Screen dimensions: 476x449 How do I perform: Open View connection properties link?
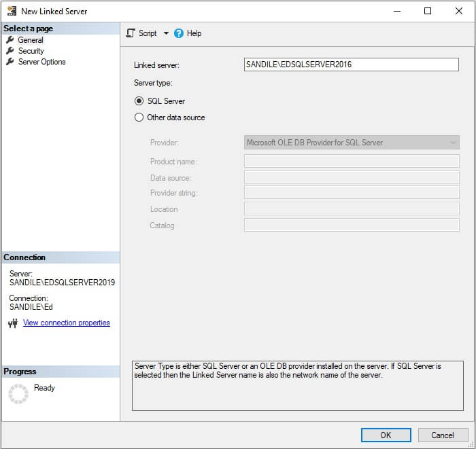tap(67, 323)
